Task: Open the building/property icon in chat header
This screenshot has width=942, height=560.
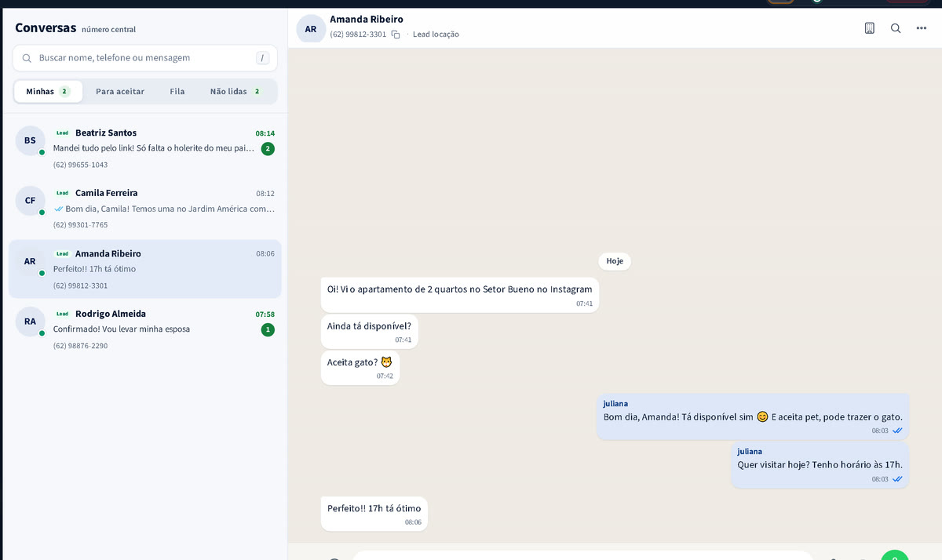Action: coord(869,28)
